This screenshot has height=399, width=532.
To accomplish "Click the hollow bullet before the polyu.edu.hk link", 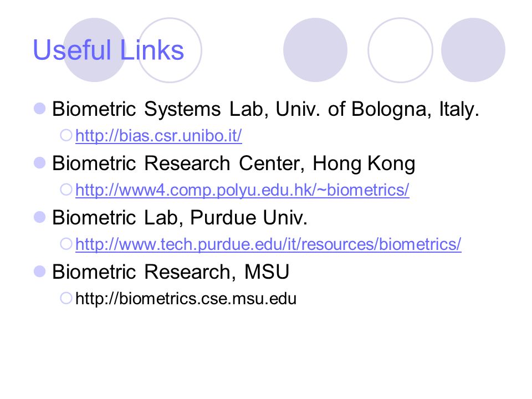I will pos(66,190).
